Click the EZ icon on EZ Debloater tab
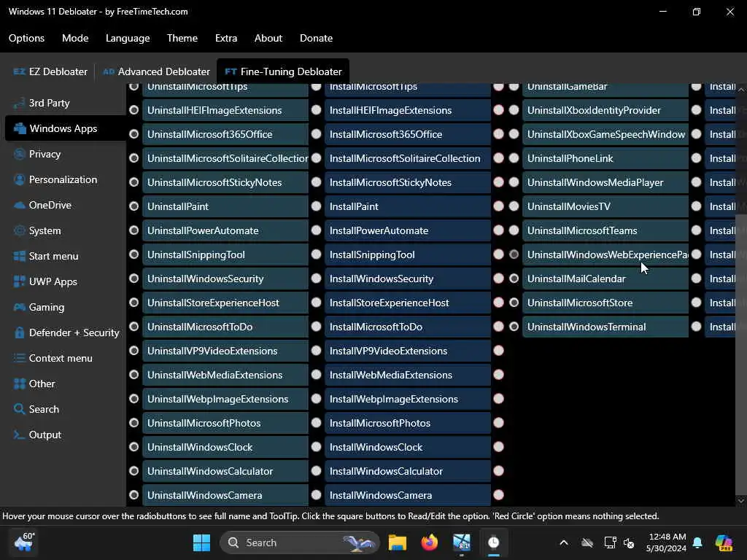The image size is (747, 560). 19,71
